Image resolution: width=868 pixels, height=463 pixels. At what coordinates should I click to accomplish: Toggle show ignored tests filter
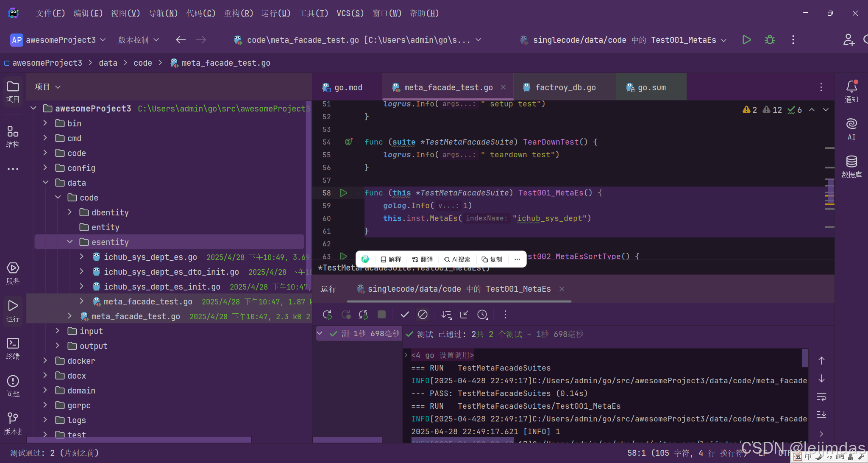point(423,315)
